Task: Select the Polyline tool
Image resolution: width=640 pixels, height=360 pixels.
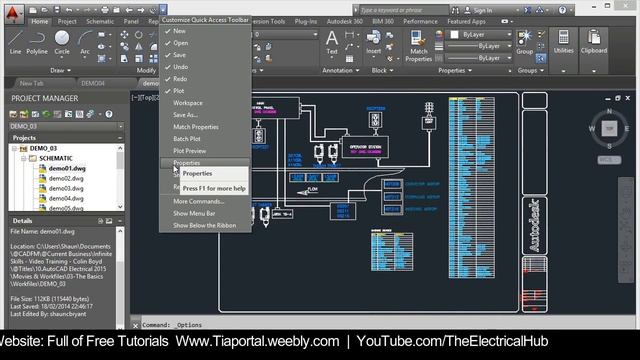Action: click(x=37, y=42)
